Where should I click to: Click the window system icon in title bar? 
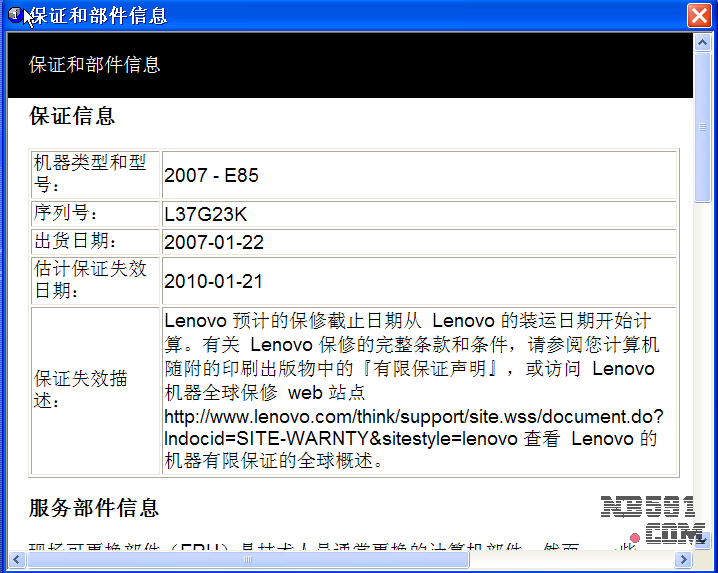(15, 15)
